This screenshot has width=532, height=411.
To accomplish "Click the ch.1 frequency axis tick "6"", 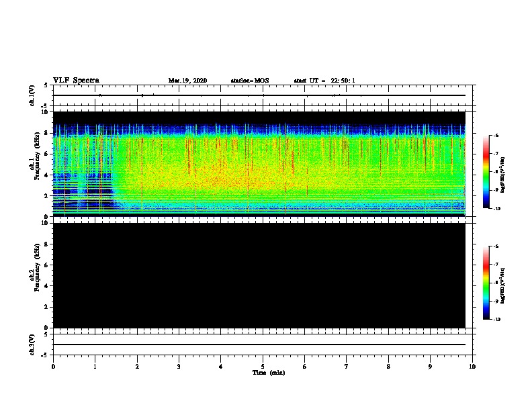I will pos(46,154).
